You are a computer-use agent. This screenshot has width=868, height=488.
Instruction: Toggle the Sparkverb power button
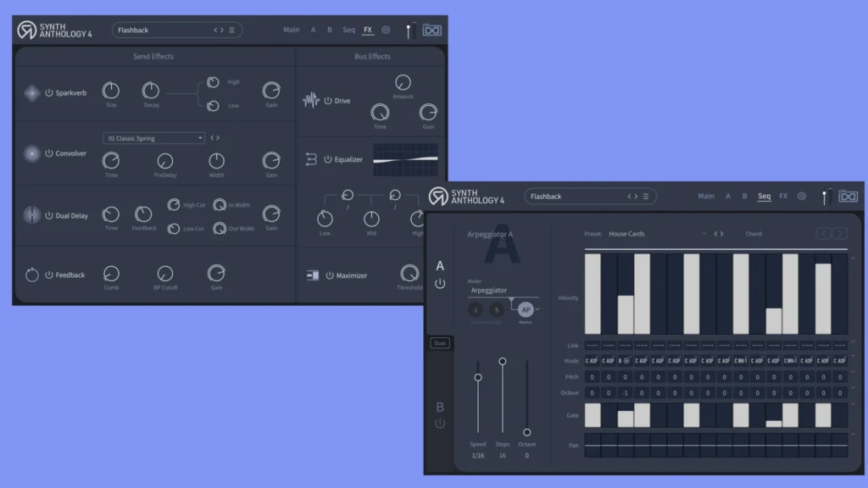click(49, 92)
